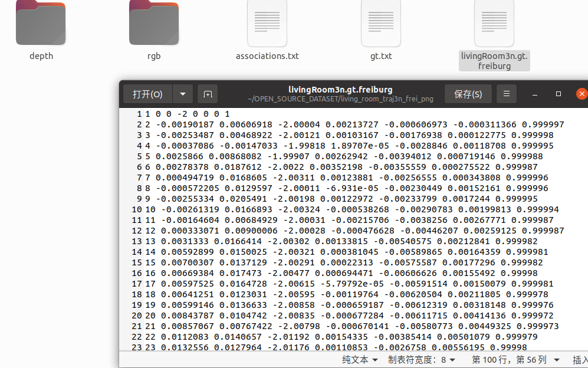Click value 0.00641251 in line 18

tap(188, 294)
